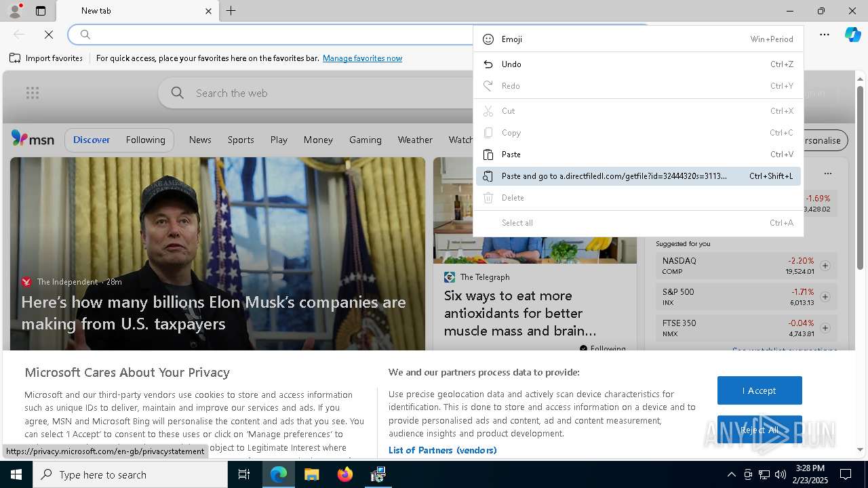Select Paste and go to a.directfiledl.com

(638, 176)
